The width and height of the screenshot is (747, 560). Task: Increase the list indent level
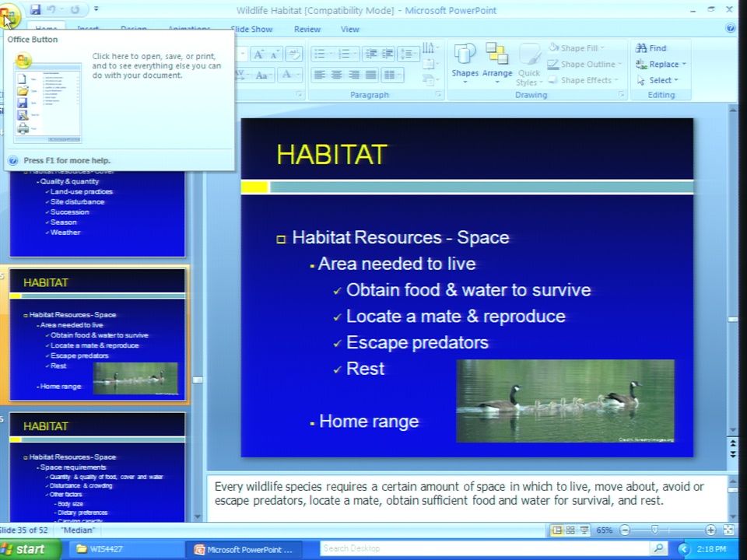pyautogui.click(x=388, y=54)
